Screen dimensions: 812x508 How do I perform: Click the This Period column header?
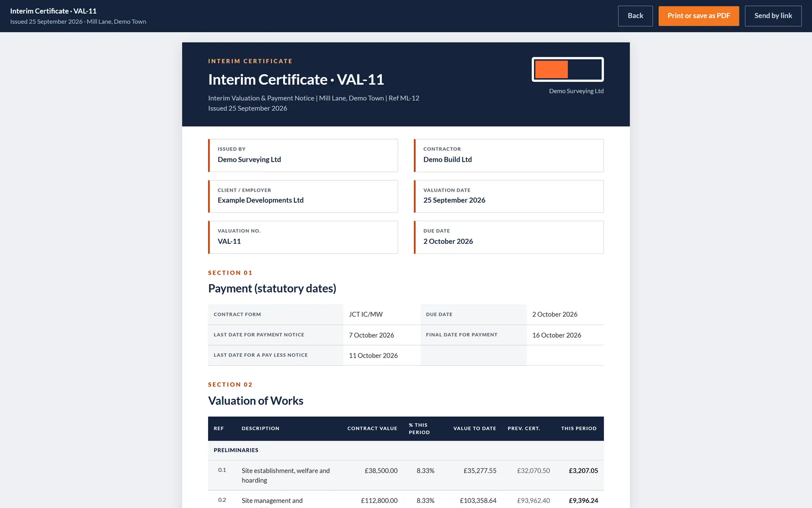[579, 429]
